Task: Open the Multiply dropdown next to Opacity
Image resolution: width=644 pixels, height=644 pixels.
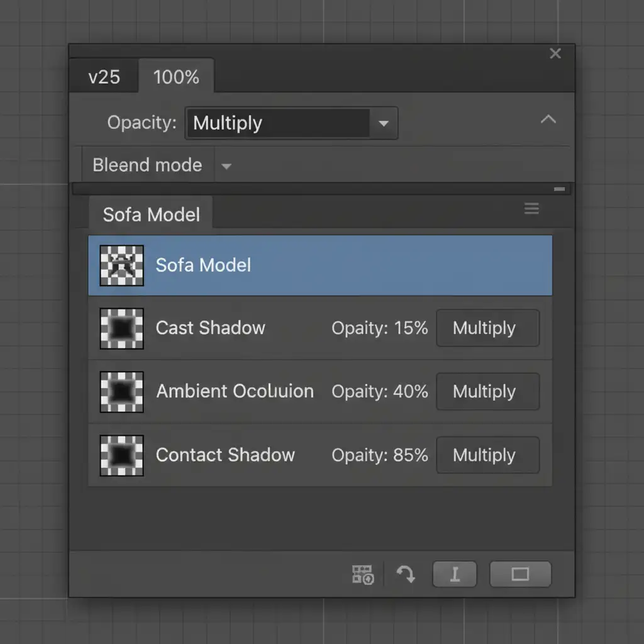Action: tap(383, 123)
